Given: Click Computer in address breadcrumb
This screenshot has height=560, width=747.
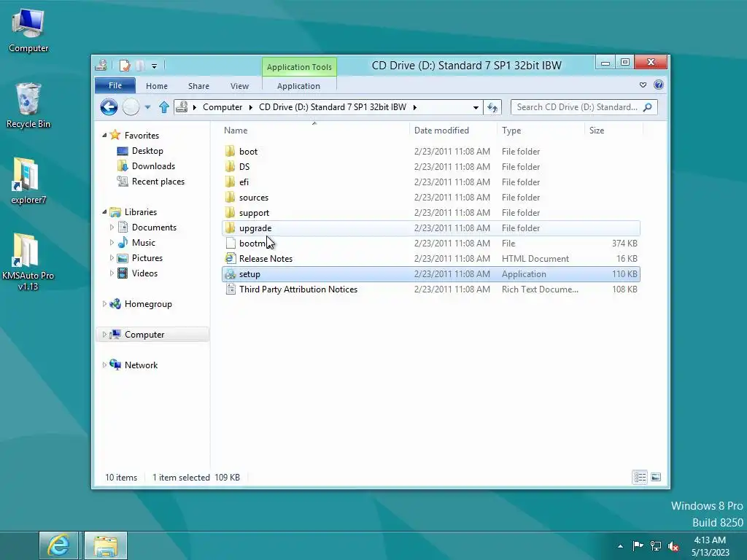Looking at the screenshot, I should pyautogui.click(x=222, y=107).
